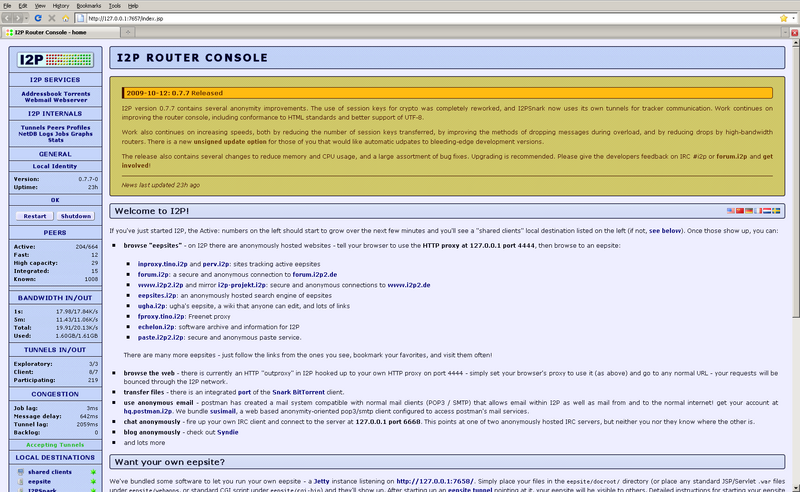Open the Profiles link under I2P Internals
This screenshot has width=800, height=492.
[x=78, y=128]
